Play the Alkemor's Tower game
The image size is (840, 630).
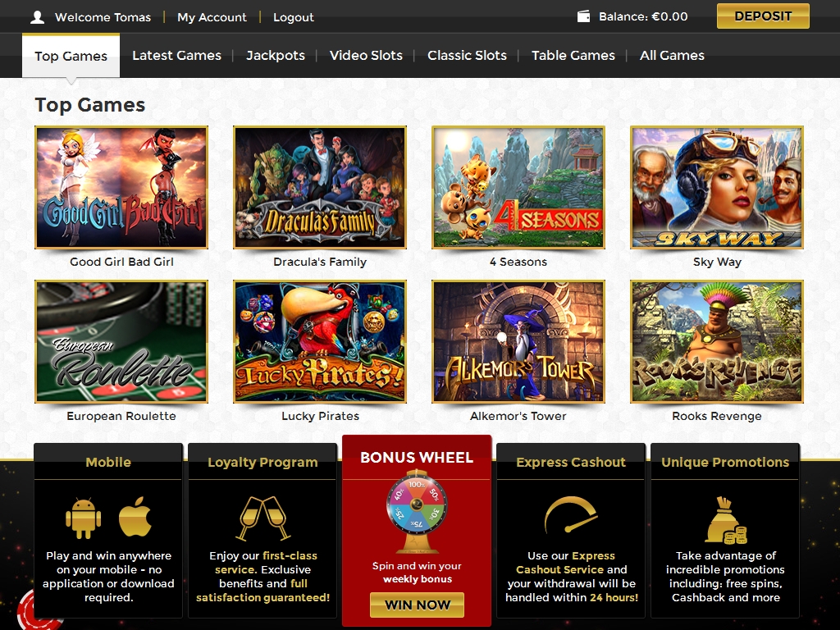[x=518, y=342]
